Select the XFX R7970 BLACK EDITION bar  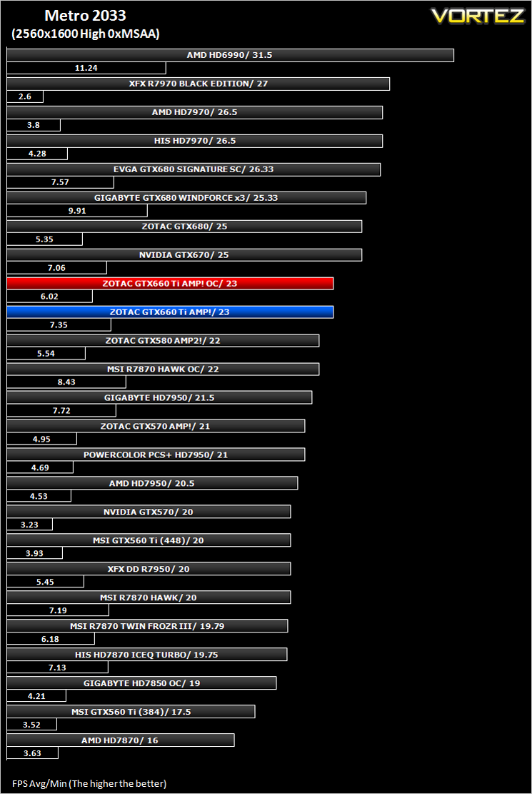pyautogui.click(x=199, y=84)
